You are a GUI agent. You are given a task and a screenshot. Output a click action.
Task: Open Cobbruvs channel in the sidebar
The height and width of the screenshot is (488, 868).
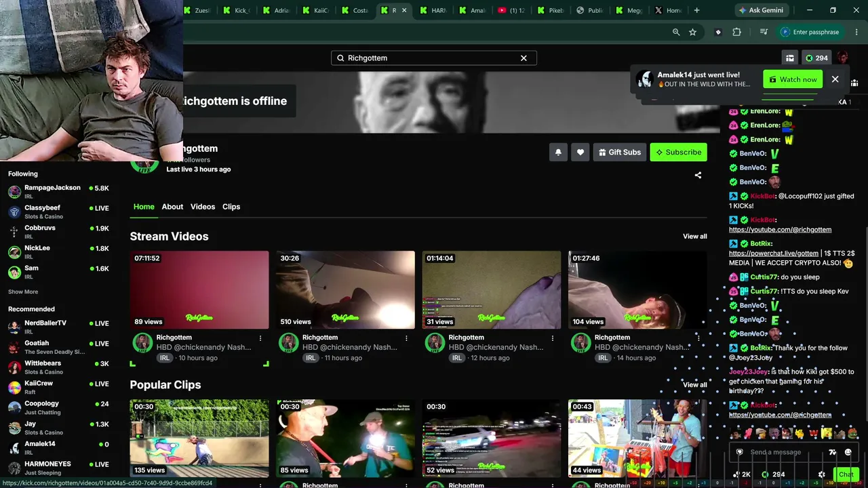point(58,232)
